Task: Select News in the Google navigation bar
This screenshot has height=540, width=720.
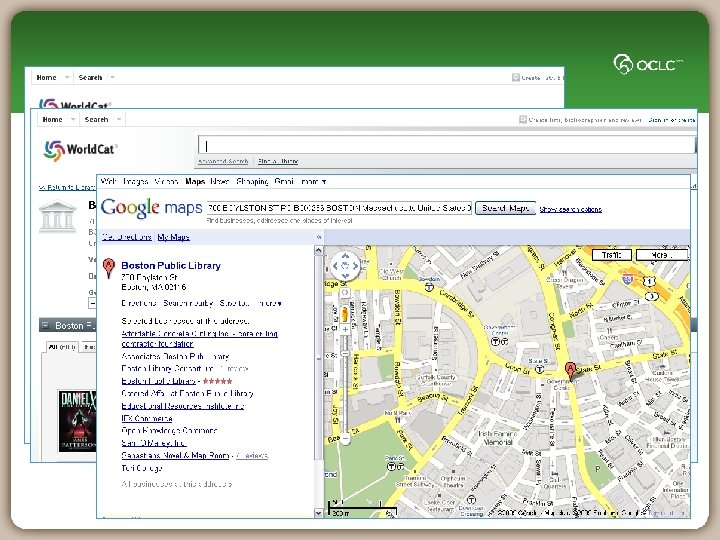Action: coord(219,181)
